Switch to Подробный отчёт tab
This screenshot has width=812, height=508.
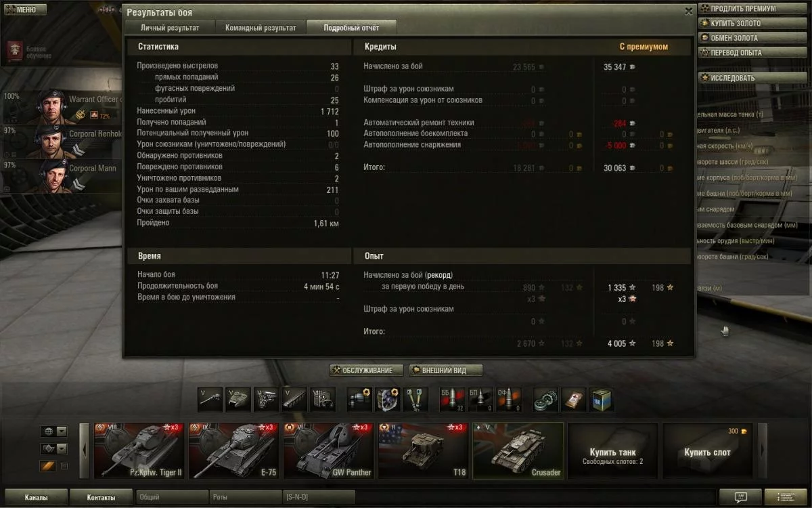tap(351, 28)
